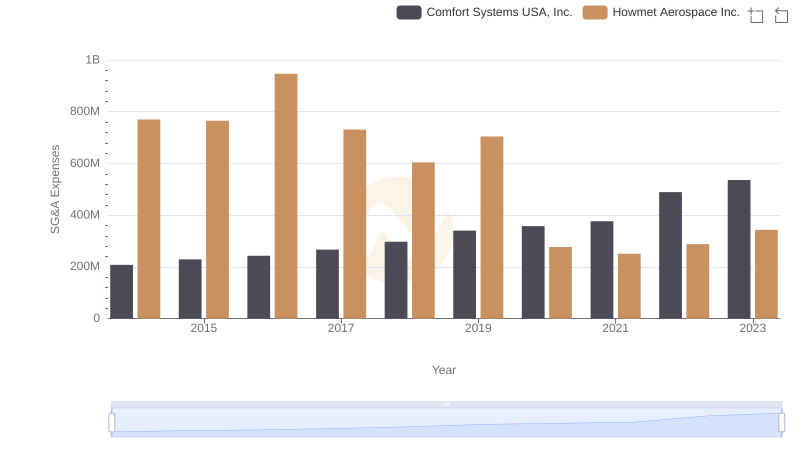Click the SG&A Expenses axis title
This screenshot has height=461, width=800.
(55, 189)
